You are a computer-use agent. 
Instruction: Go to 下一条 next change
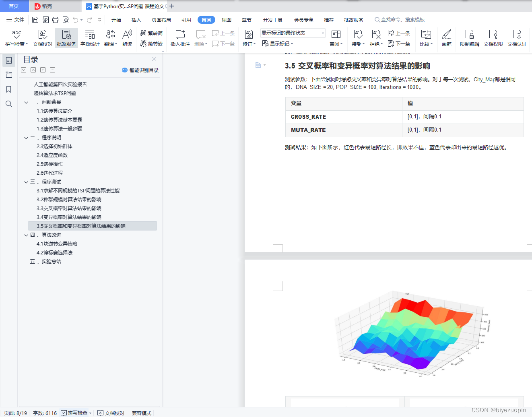pyautogui.click(x=399, y=43)
